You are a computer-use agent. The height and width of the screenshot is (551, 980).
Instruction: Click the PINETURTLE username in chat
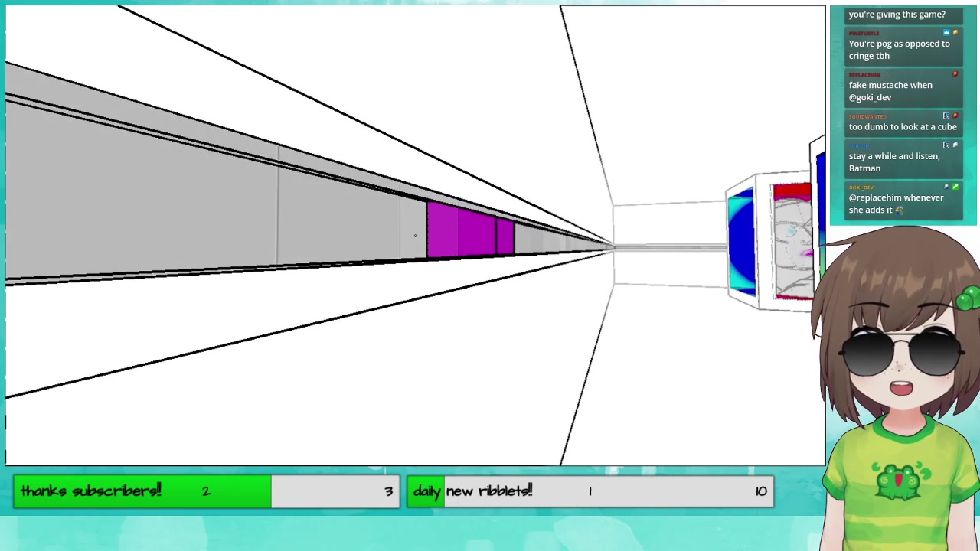(x=864, y=34)
